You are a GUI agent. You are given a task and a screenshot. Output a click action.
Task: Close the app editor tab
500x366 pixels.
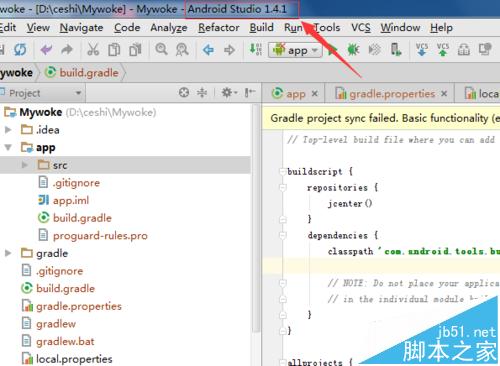(x=314, y=94)
